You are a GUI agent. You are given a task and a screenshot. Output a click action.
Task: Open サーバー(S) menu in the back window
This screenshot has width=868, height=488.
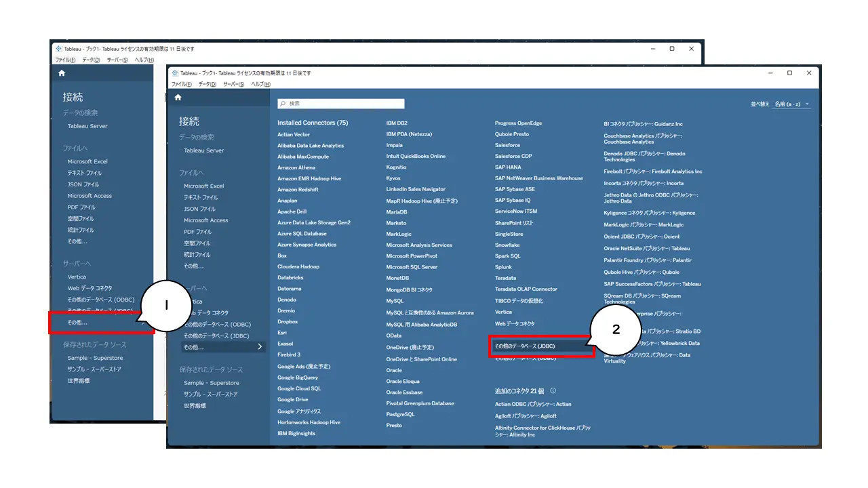coord(117,60)
